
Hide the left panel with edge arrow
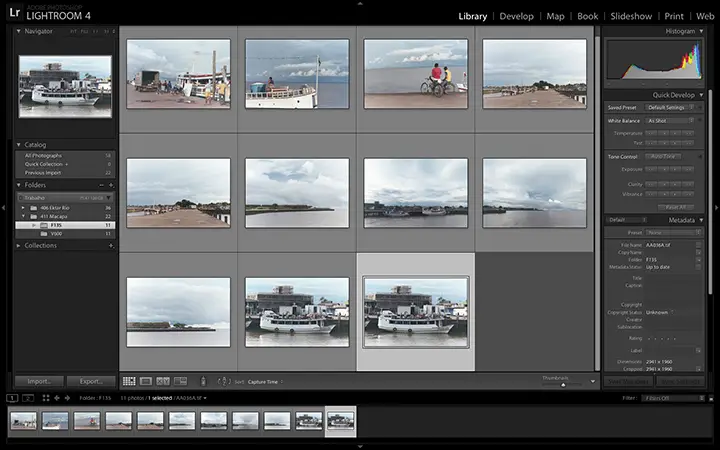3,208
